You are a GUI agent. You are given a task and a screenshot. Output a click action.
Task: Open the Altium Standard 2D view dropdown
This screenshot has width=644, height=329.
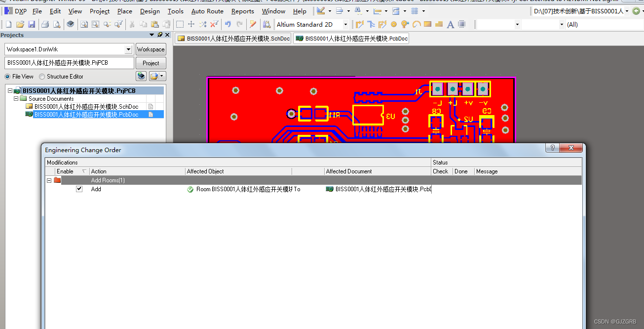pos(345,24)
